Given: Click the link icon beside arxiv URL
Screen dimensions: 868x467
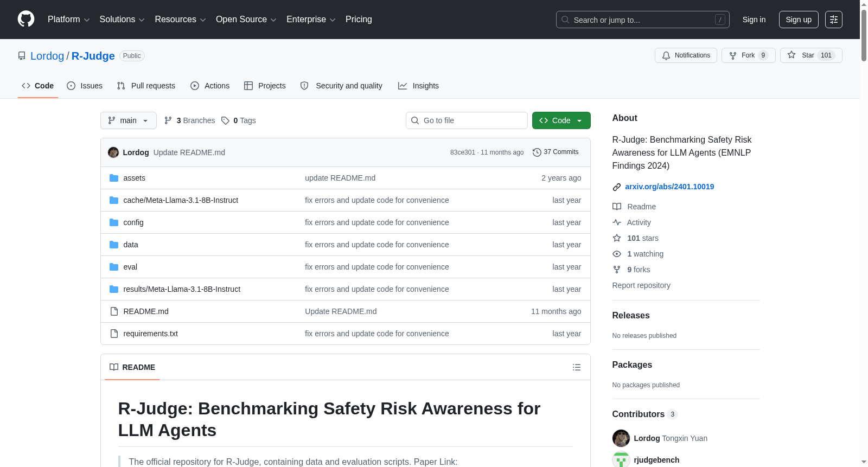Looking at the screenshot, I should coord(617,187).
